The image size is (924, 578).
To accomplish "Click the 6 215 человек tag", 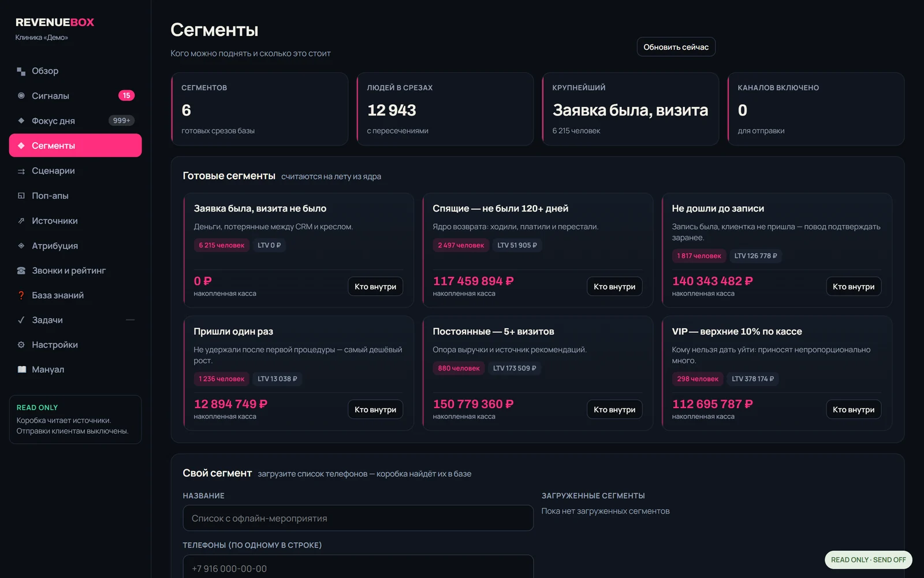I will (222, 245).
